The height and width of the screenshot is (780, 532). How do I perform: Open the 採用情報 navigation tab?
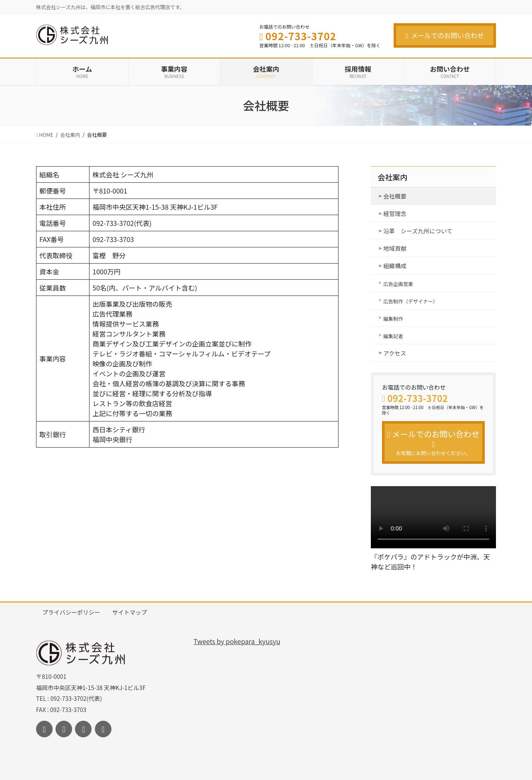[x=358, y=72]
